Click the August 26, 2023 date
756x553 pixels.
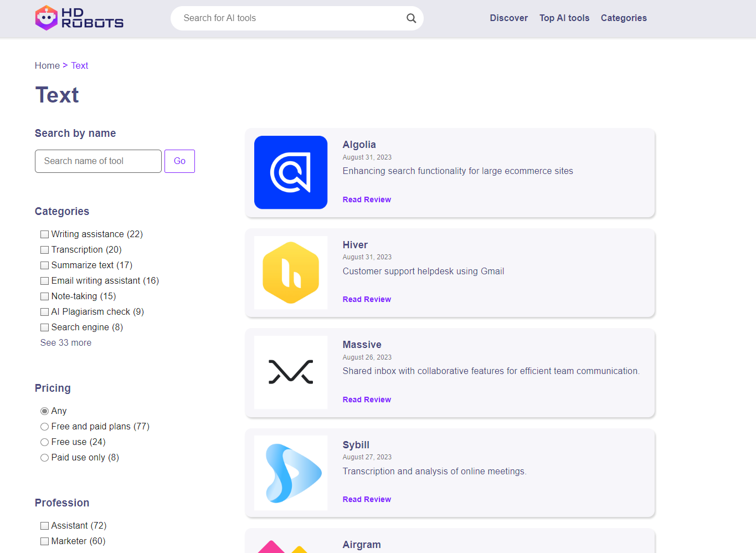point(367,357)
